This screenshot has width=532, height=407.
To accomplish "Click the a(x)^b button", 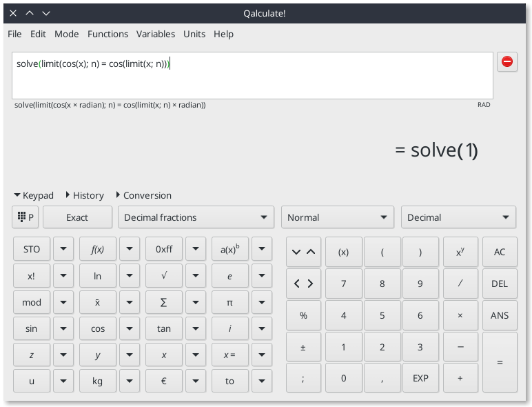I will pos(230,249).
